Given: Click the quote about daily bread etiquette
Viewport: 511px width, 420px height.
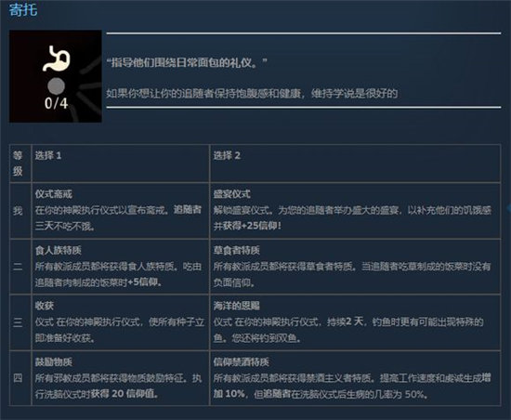Looking at the screenshot, I should pos(187,62).
